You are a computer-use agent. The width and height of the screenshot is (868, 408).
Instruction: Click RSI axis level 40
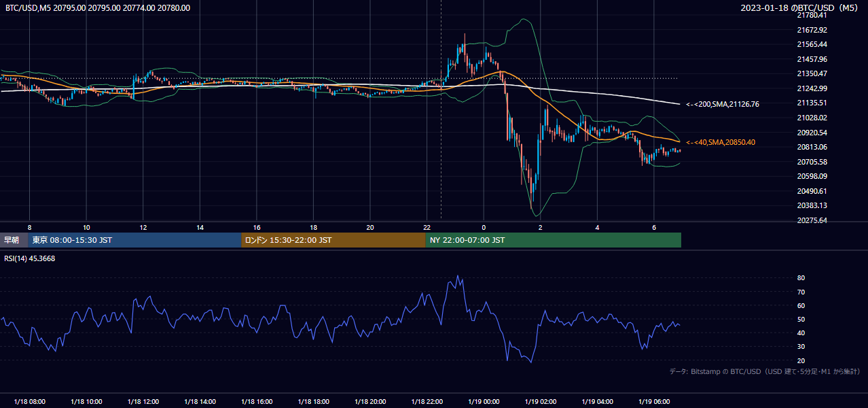[801, 333]
